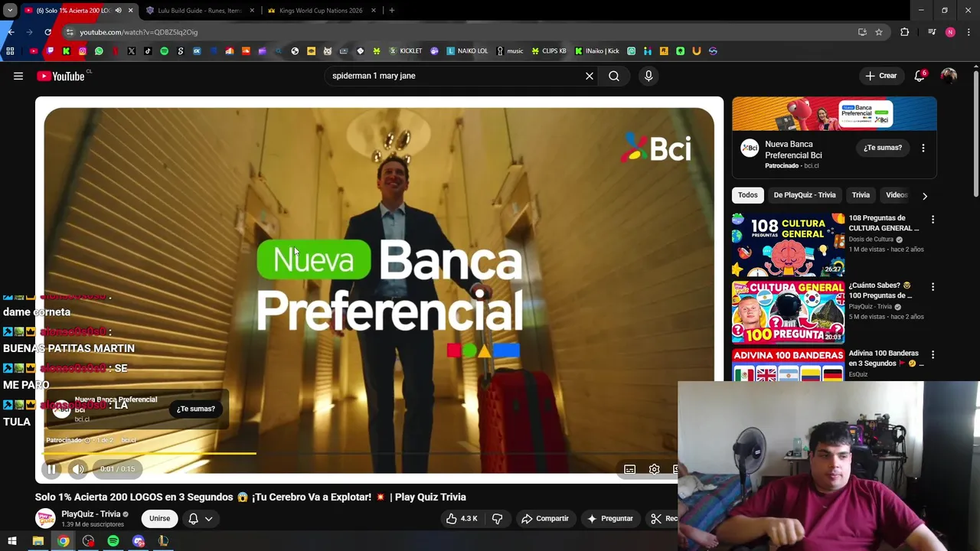Viewport: 980px width, 551px height.
Task: Open League of Legends from the taskbar
Action: pos(163,541)
